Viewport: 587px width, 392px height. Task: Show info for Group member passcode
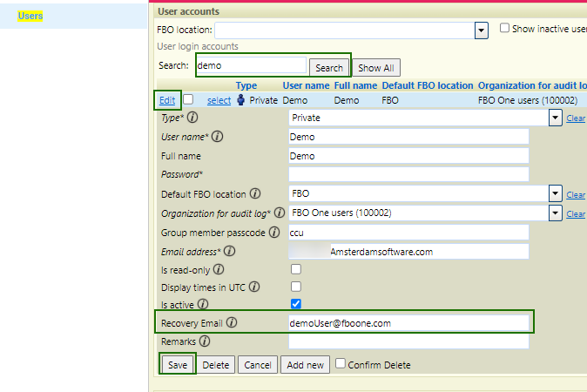pyautogui.click(x=274, y=233)
